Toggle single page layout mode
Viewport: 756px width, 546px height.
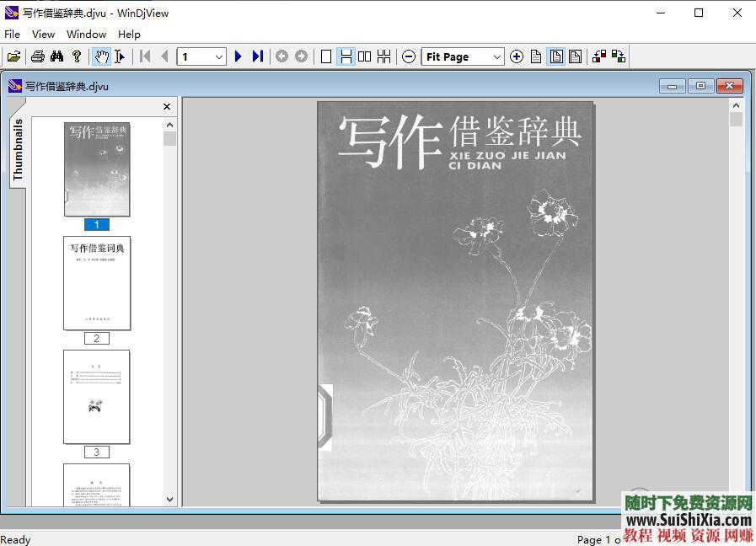pyautogui.click(x=326, y=56)
